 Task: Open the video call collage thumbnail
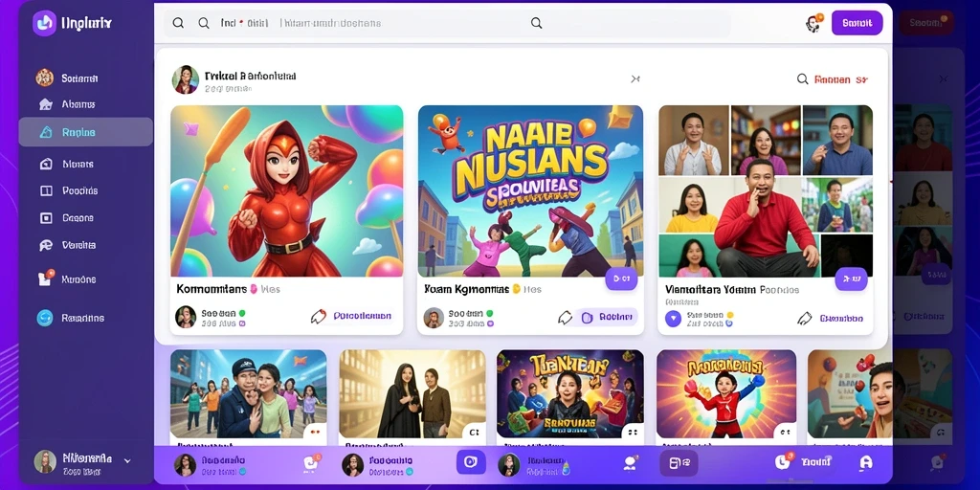coord(766,190)
